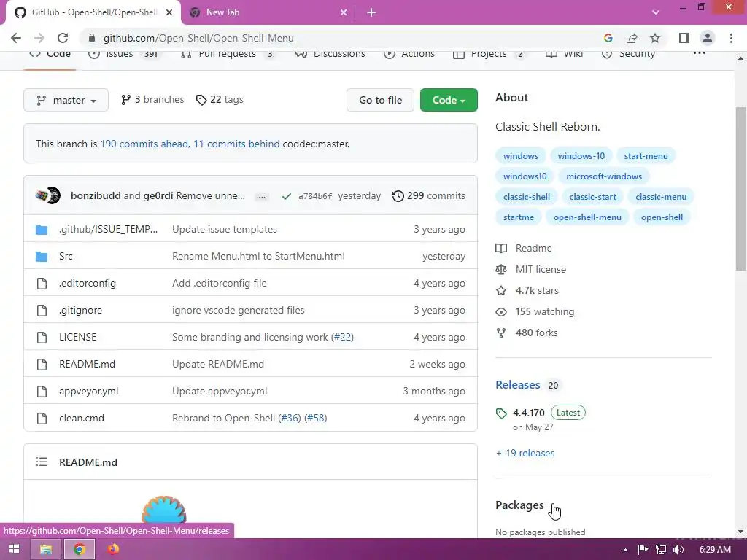Viewport: 747px width, 560px height.
Task: Go forward with the browser arrow
Action: click(39, 38)
